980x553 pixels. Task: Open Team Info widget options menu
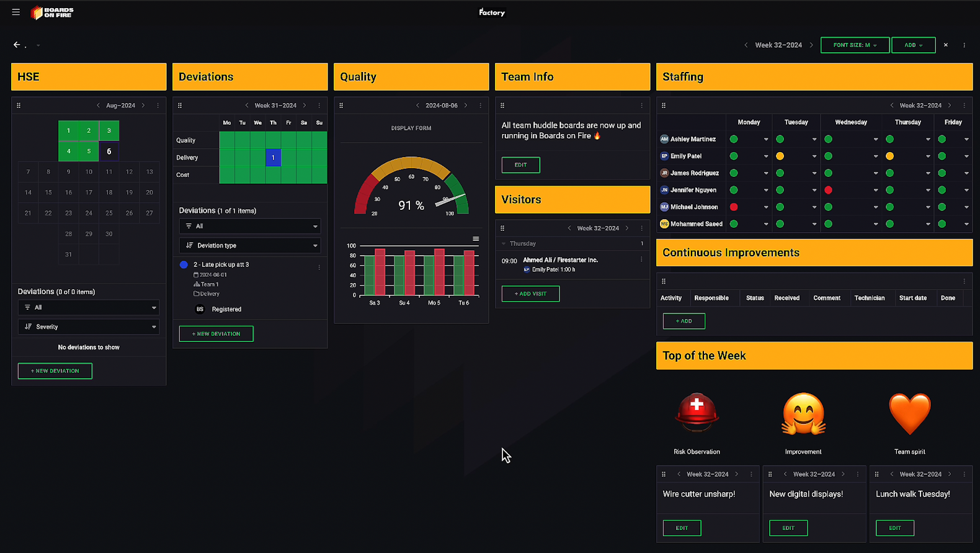click(642, 106)
